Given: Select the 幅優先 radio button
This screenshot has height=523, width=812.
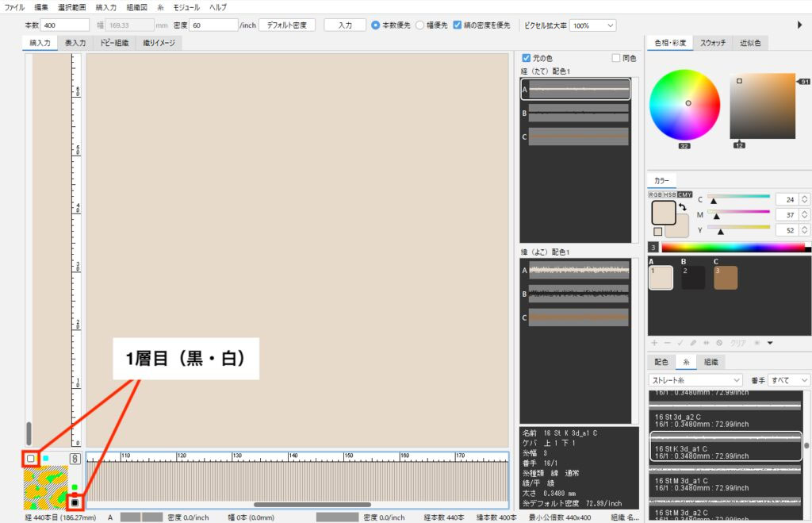Looking at the screenshot, I should click(420, 25).
